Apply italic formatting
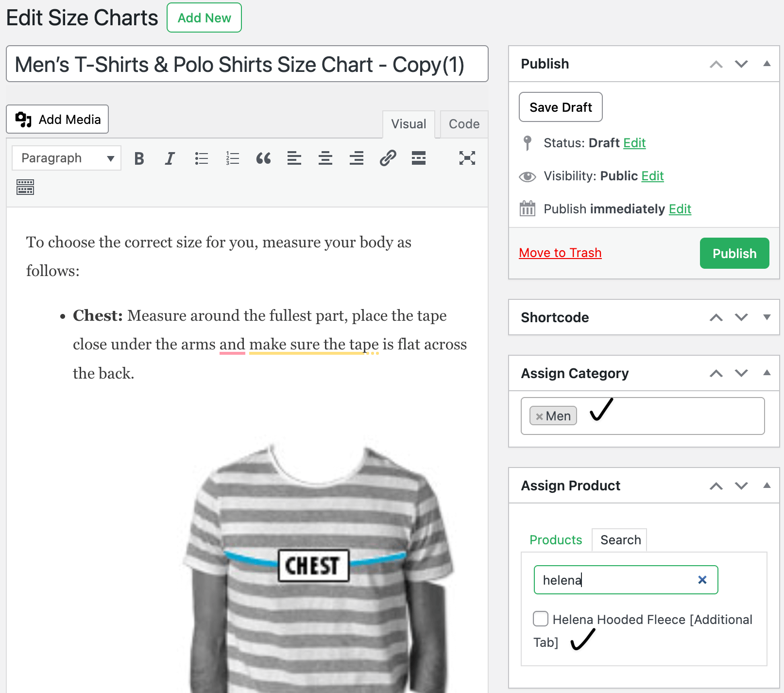Screen dimensions: 784x693 click(x=169, y=158)
